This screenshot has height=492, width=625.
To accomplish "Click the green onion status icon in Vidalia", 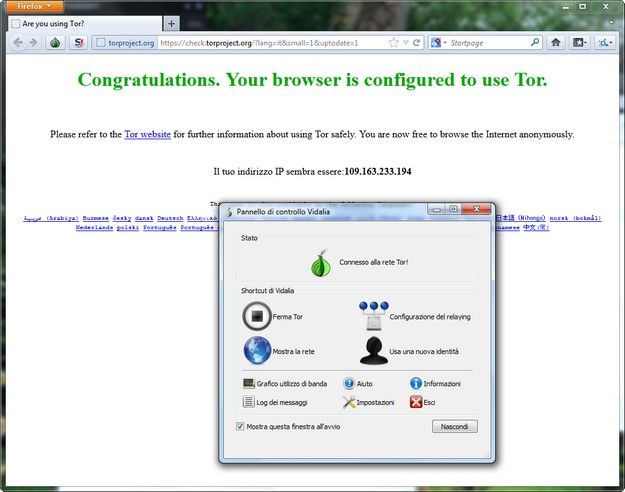I will coord(321,264).
